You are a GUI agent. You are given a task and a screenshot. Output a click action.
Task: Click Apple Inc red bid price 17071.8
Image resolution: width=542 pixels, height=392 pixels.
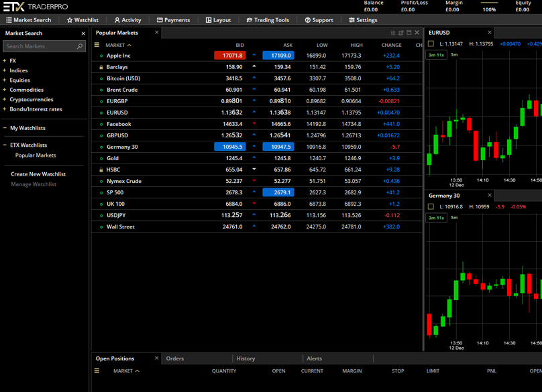[x=230, y=56]
